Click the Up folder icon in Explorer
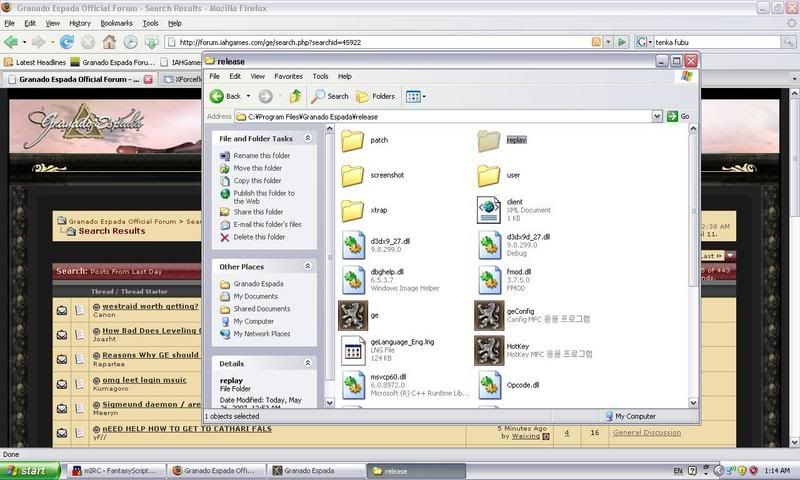 tap(295, 96)
